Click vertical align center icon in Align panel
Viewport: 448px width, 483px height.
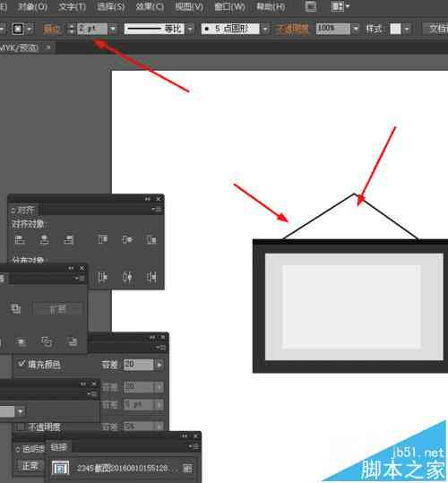point(127,239)
